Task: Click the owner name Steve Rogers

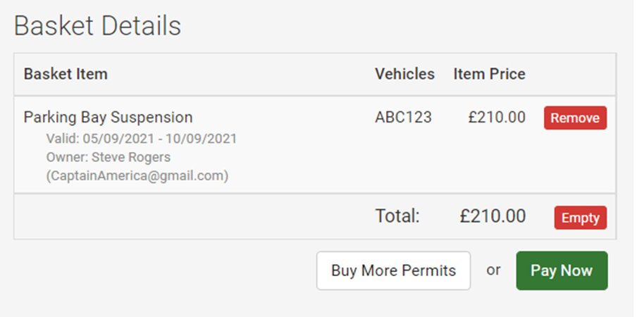Action: point(130,157)
